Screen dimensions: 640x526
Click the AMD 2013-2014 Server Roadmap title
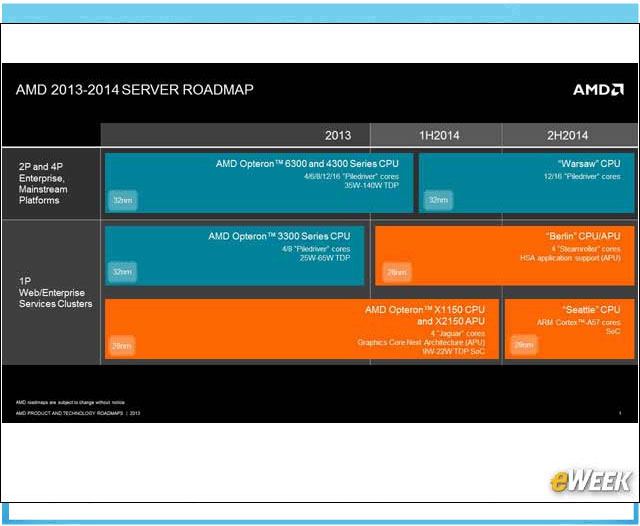click(135, 90)
